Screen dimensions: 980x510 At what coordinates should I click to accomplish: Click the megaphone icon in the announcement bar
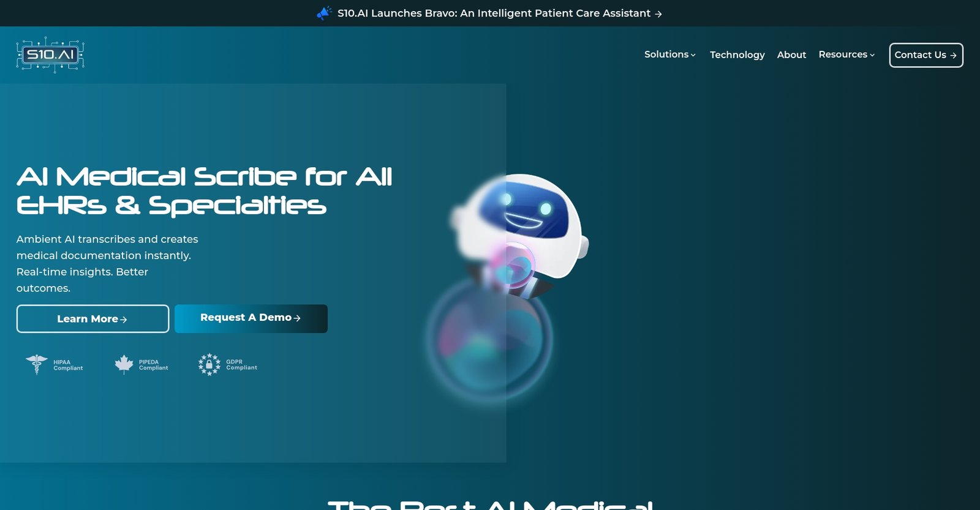324,13
